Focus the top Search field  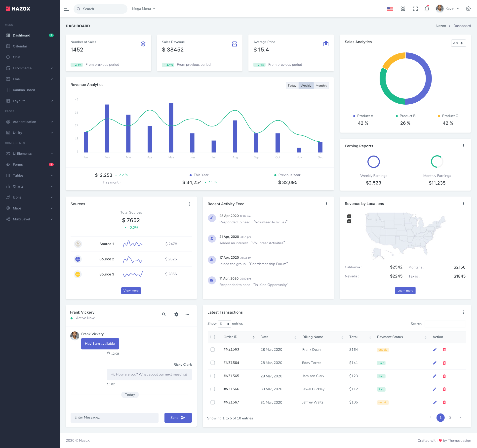point(100,9)
